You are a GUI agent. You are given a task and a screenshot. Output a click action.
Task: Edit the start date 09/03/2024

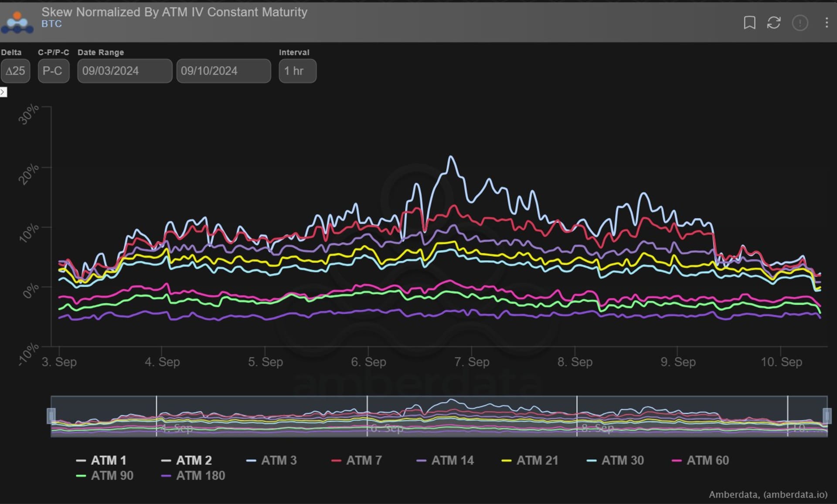(125, 71)
